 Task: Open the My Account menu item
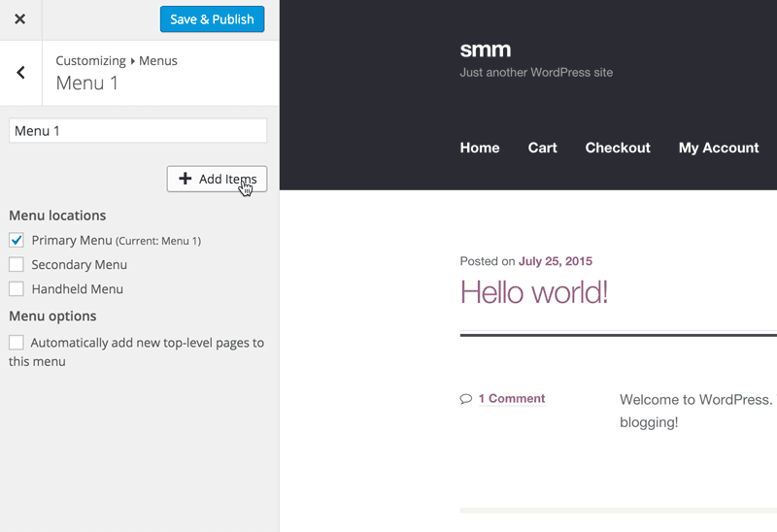pos(719,148)
